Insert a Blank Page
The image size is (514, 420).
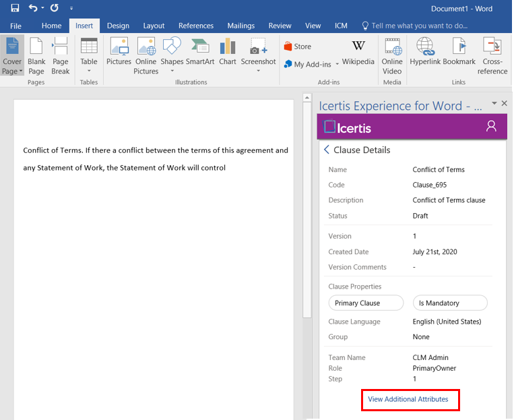(36, 55)
